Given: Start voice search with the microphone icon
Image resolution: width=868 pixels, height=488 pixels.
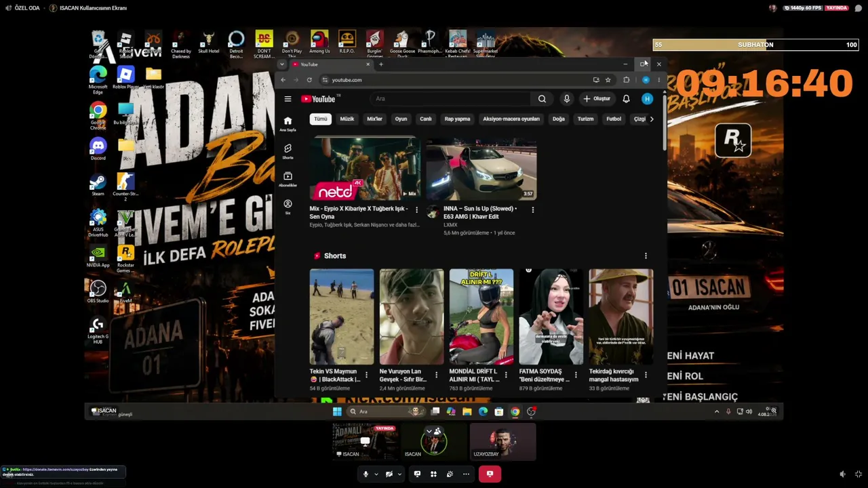Looking at the screenshot, I should [567, 99].
